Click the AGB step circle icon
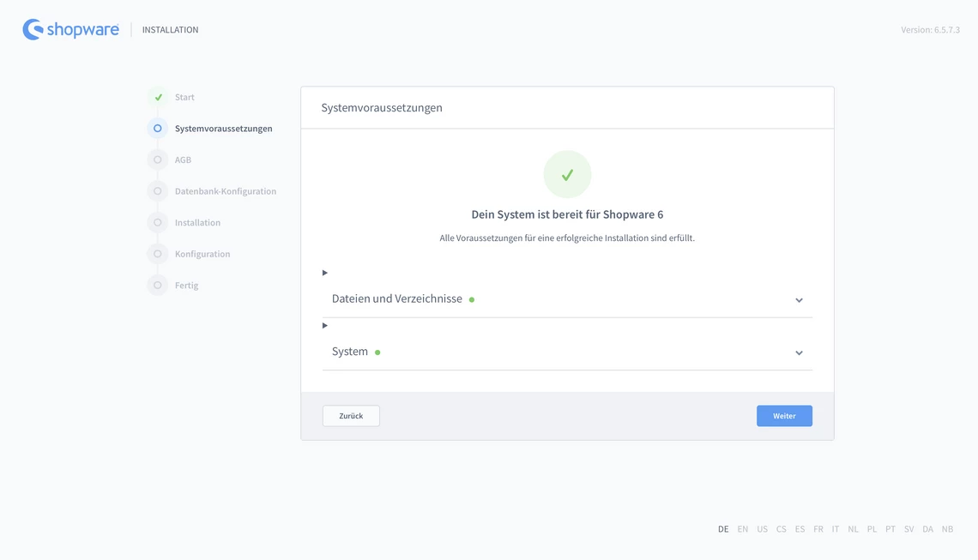This screenshot has height=560, width=978. point(158,160)
